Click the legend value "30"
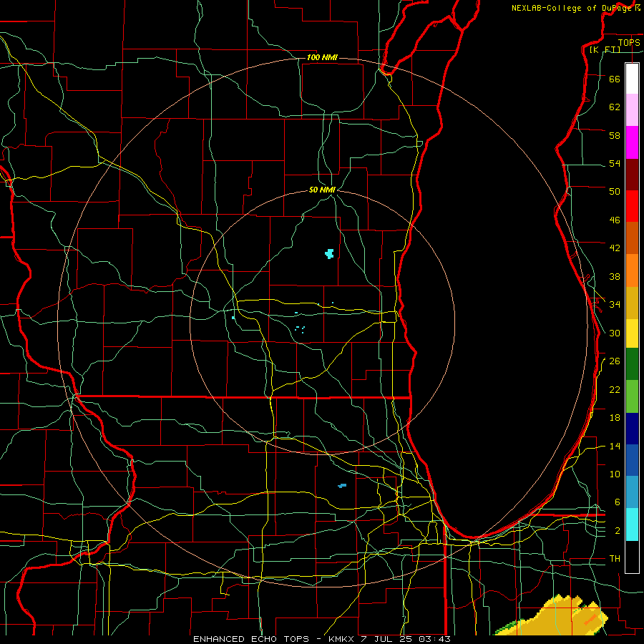The height and width of the screenshot is (644, 644). coord(615,333)
